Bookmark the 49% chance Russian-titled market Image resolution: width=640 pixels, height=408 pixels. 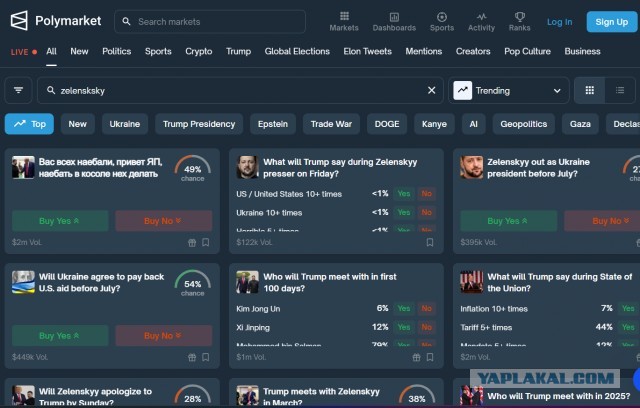pyautogui.click(x=206, y=242)
